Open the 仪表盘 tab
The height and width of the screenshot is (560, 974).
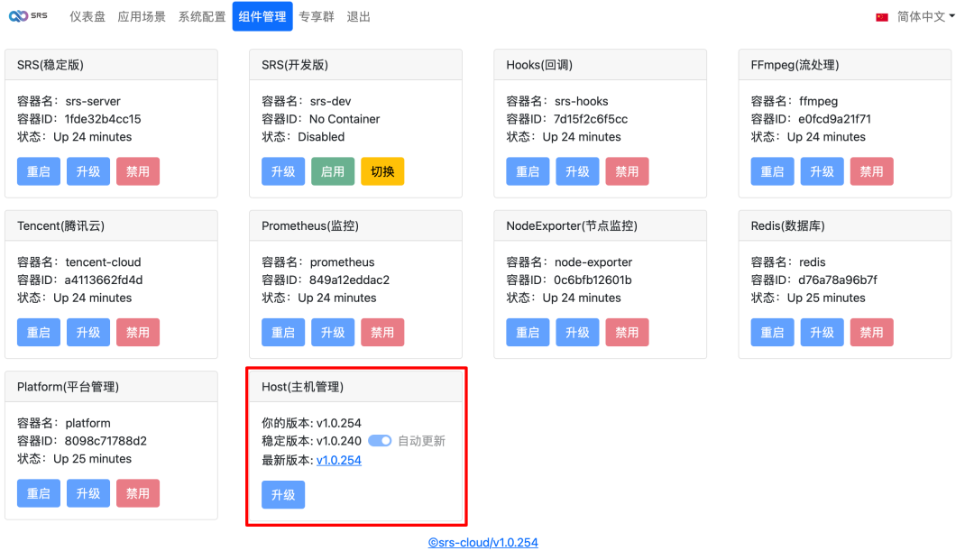tap(87, 17)
